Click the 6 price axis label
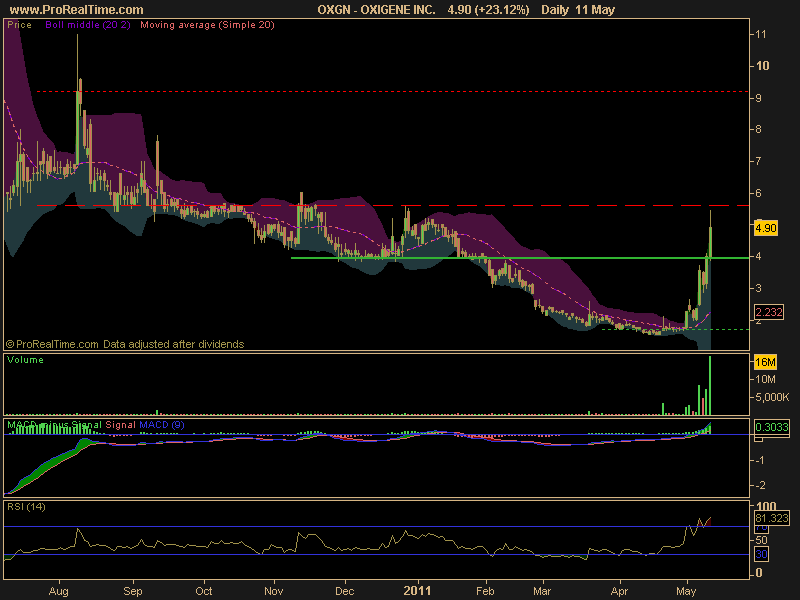The height and width of the screenshot is (600, 800). pyautogui.click(x=759, y=193)
